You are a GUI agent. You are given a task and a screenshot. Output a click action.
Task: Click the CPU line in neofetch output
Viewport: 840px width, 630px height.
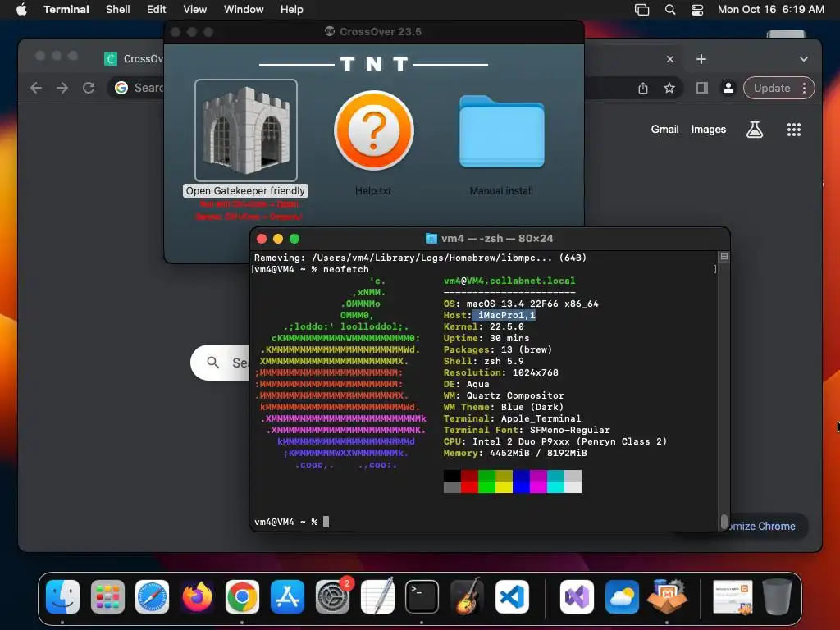tap(555, 441)
